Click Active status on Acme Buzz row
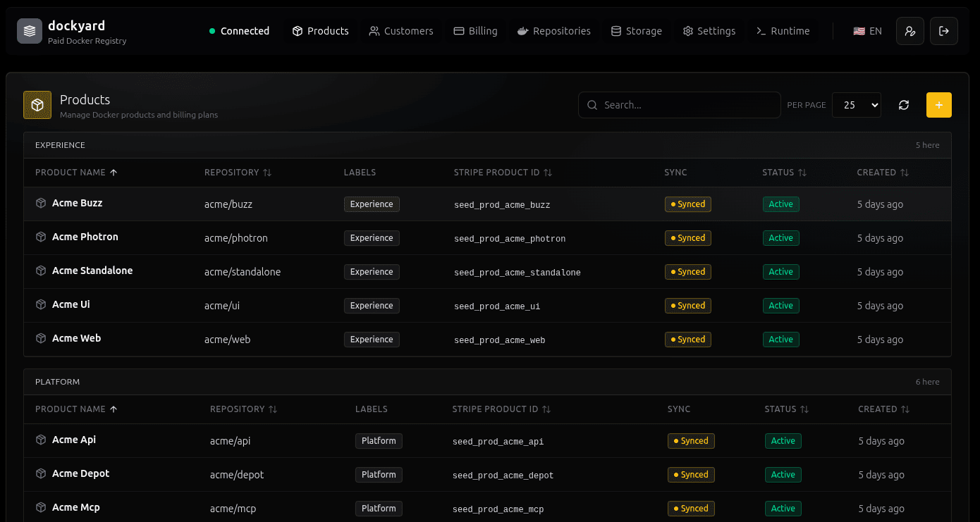 (780, 204)
